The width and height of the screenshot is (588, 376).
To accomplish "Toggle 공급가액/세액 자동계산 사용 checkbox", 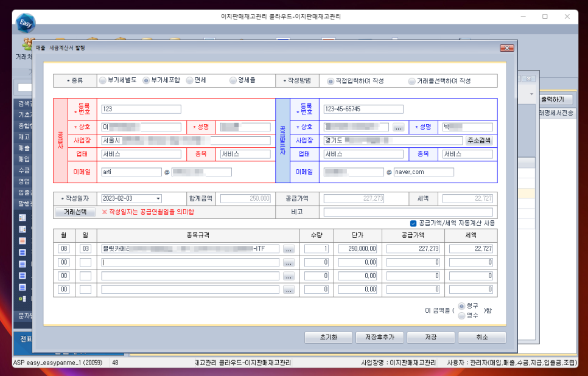I will click(413, 223).
